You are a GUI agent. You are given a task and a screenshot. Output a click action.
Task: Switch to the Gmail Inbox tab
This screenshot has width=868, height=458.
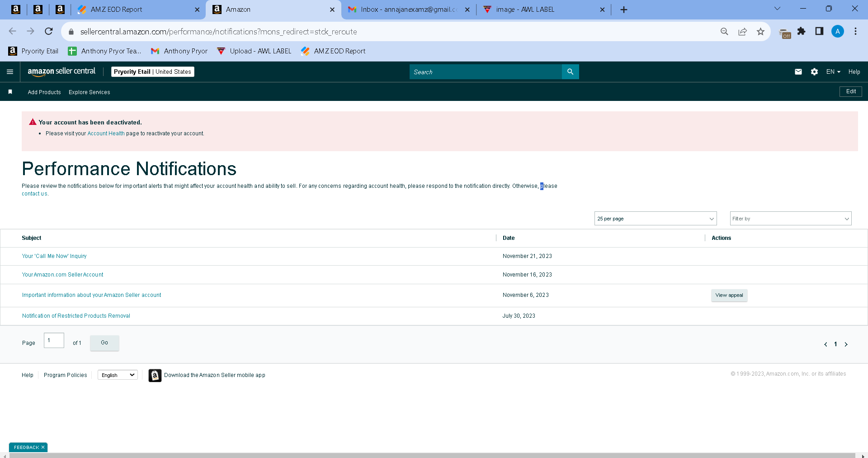[x=409, y=10]
